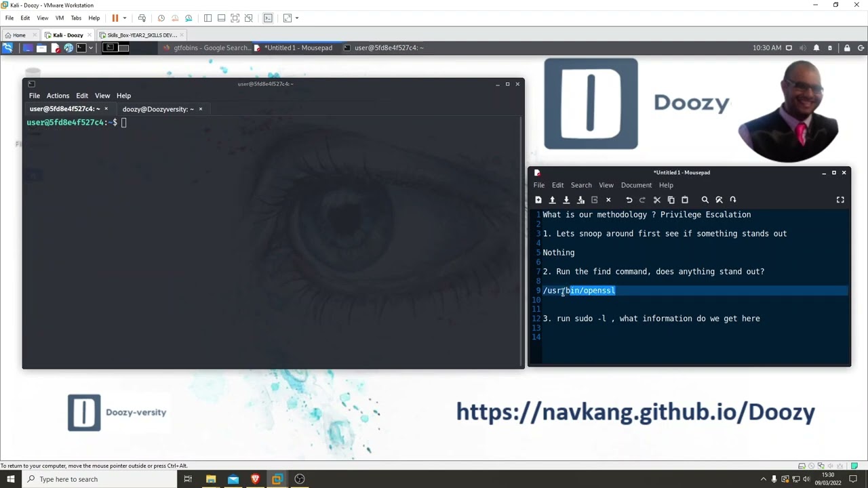Click the Reload document icon in Mousepad toolbar
This screenshot has width=868, height=488.
594,200
